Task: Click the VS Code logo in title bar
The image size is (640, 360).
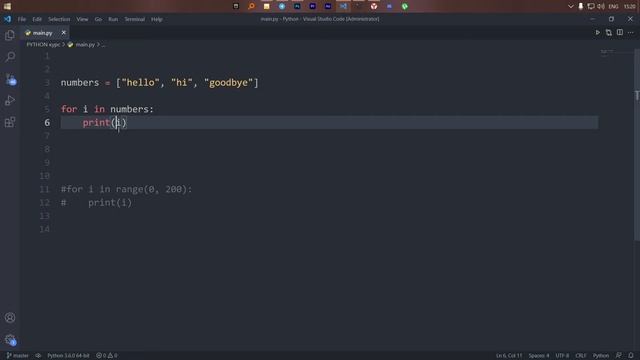Action: (x=7, y=19)
